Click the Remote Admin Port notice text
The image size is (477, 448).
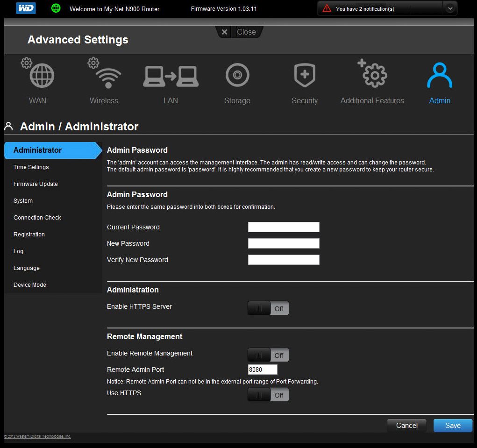click(213, 381)
